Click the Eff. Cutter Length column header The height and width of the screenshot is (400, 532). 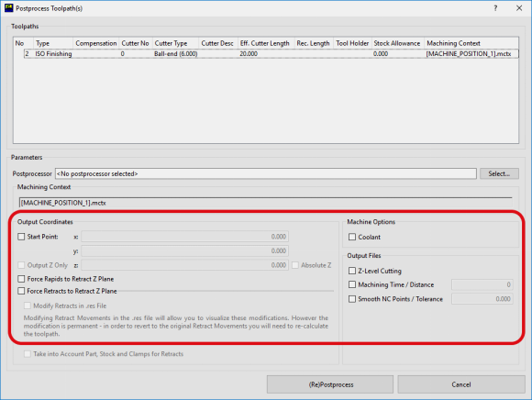coord(266,43)
